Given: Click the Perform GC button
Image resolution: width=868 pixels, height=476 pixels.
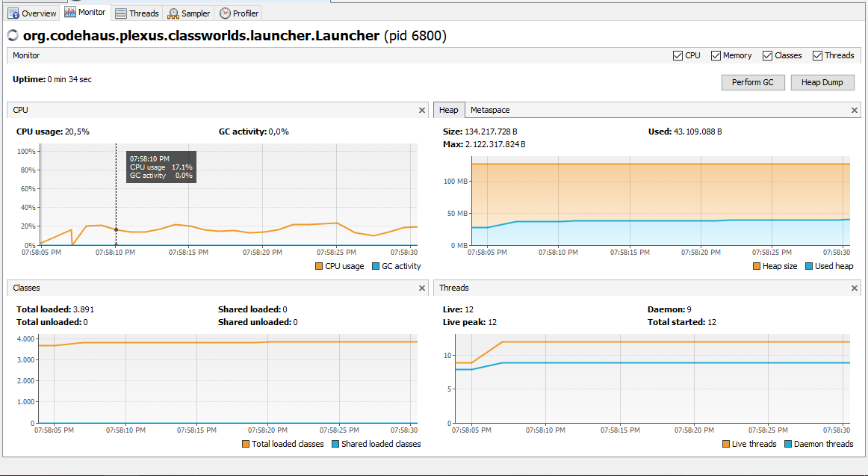Looking at the screenshot, I should [x=753, y=82].
